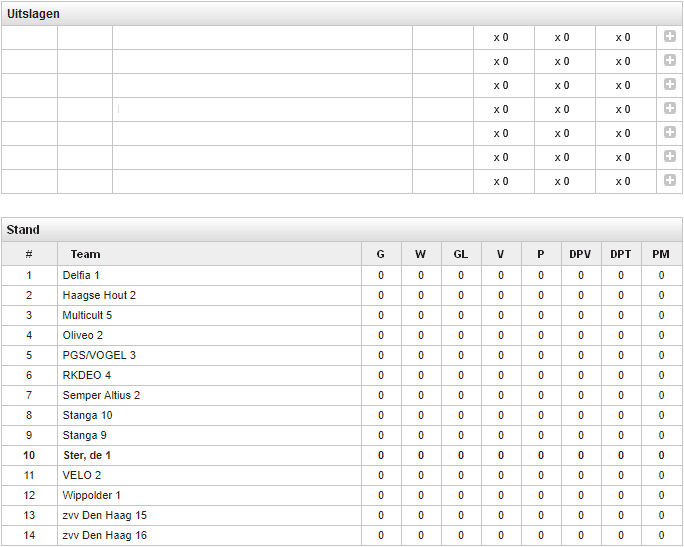Open Haagse Hout 2 team entry

coord(99,295)
